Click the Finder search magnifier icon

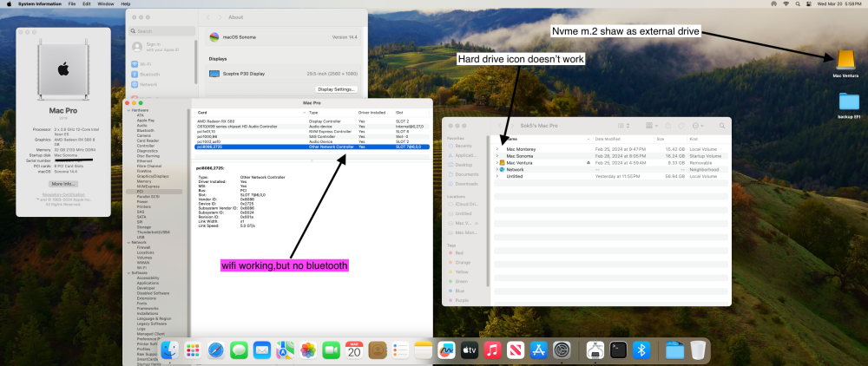(722, 126)
